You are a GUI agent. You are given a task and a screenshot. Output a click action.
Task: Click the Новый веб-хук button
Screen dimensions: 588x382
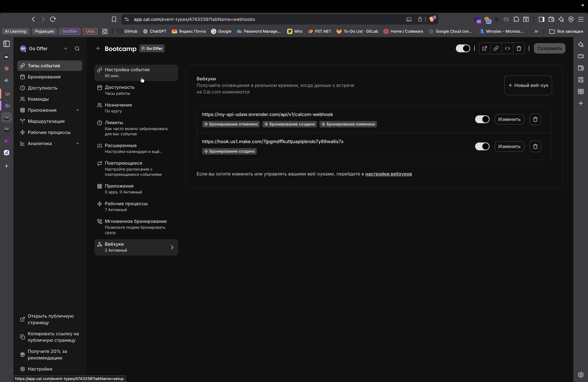pyautogui.click(x=528, y=85)
